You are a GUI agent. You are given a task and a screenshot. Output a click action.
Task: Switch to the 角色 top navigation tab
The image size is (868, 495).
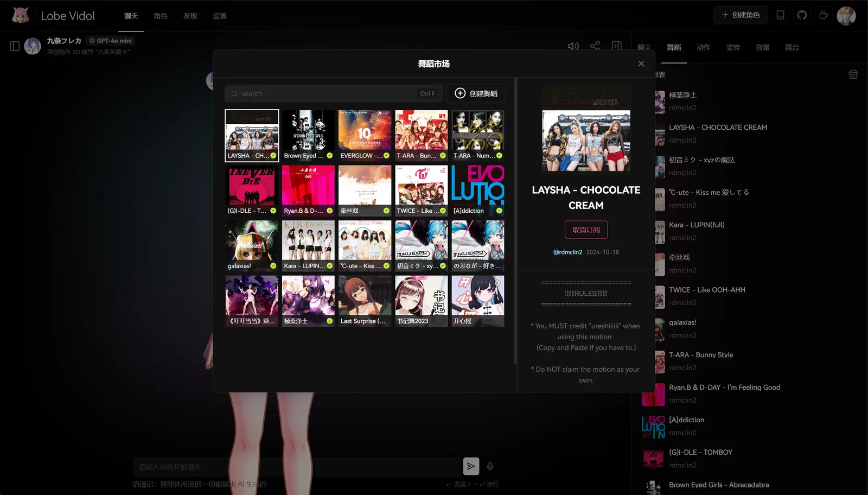[161, 16]
